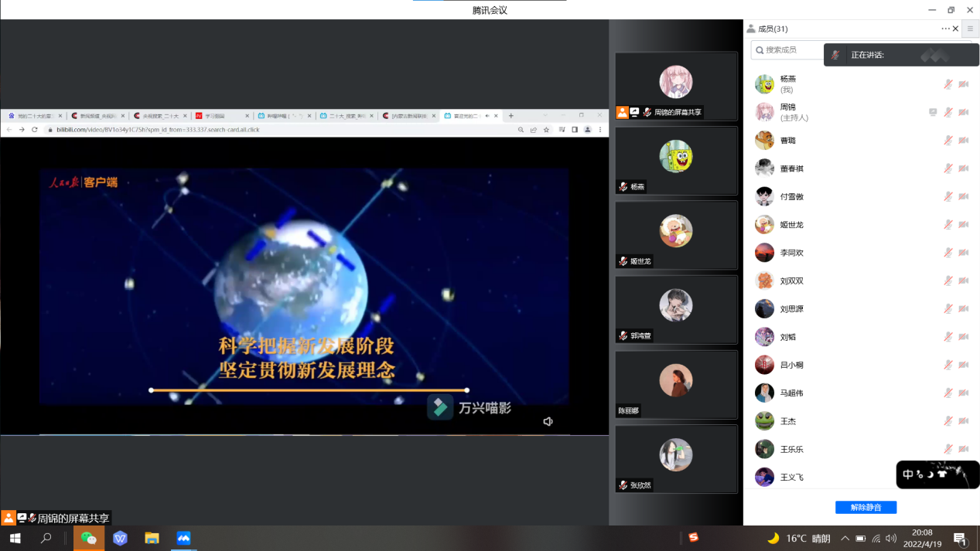Toggle microphone for 杨燕 in member list

tap(948, 84)
